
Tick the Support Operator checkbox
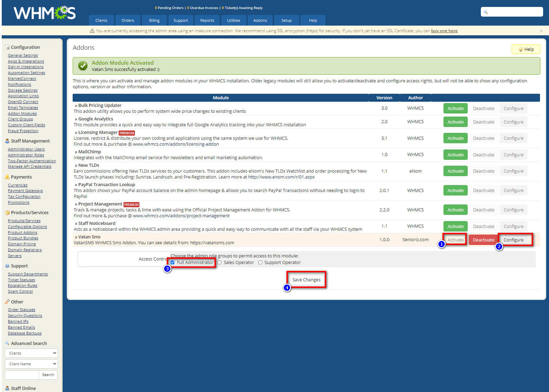tap(260, 263)
